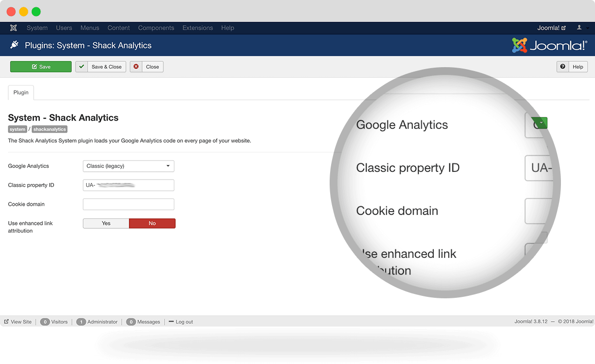Viewport: 595px width, 364px height.
Task: Click the plug icon beside Plugins title
Action: pos(14,45)
